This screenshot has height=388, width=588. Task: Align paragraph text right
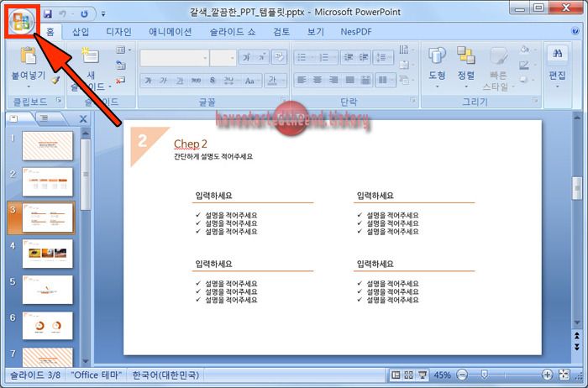coord(333,80)
